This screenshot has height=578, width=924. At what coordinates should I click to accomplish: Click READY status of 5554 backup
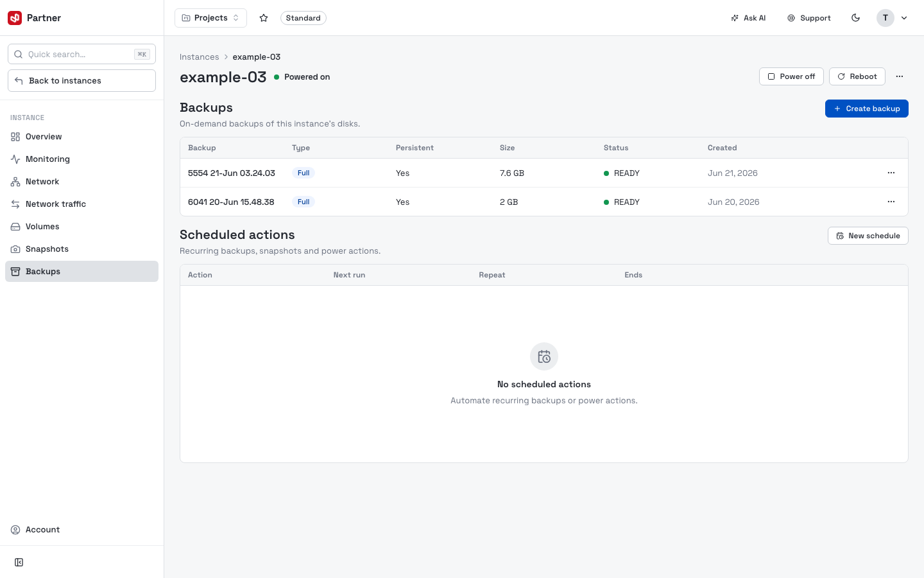point(622,173)
